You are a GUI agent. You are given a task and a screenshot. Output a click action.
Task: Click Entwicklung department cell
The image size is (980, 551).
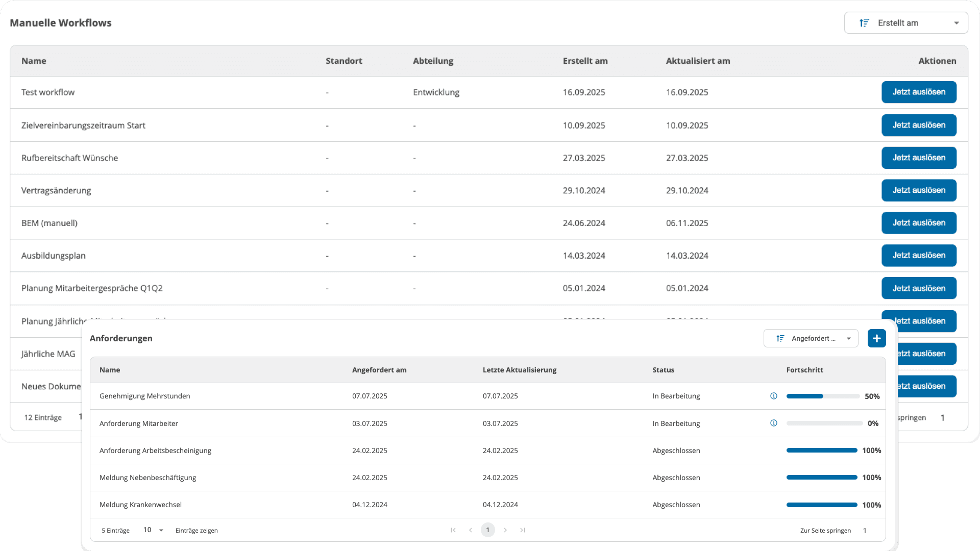[436, 92]
